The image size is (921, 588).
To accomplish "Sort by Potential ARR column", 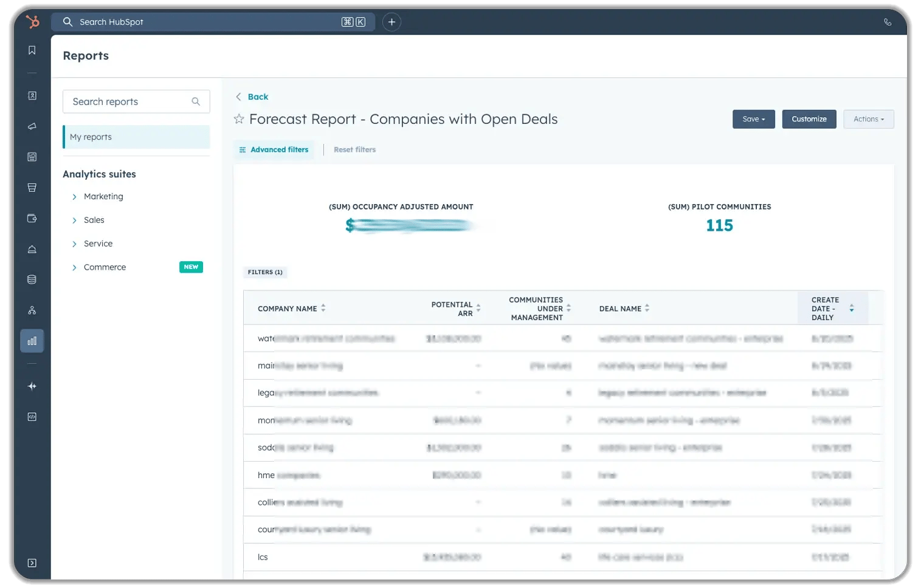I will coord(478,308).
